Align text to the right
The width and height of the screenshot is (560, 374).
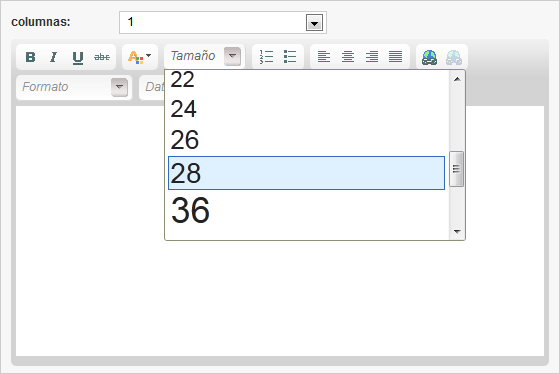coord(372,56)
